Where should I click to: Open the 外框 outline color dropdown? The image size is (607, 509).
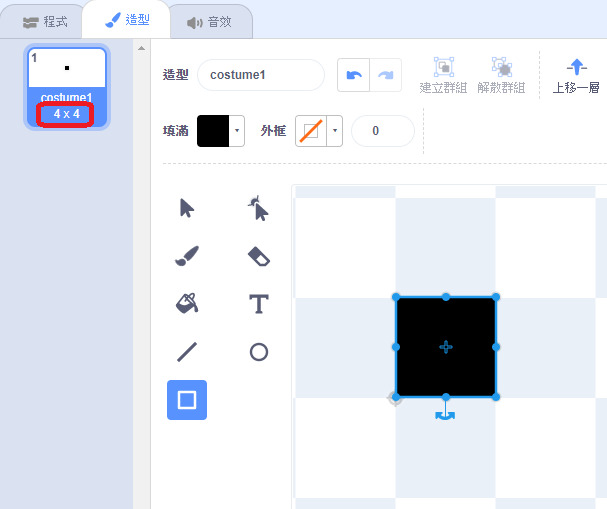point(335,131)
